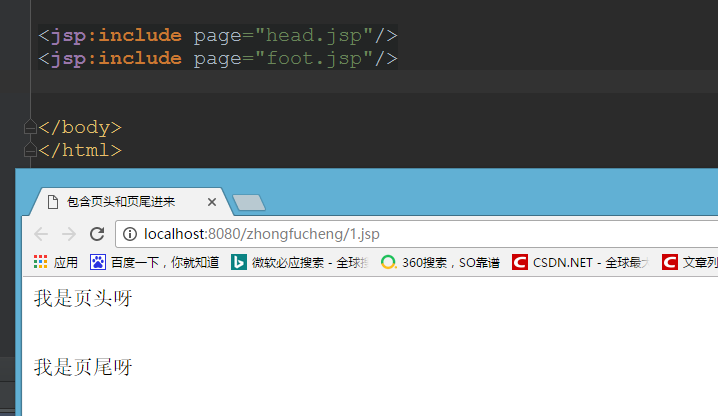Click the </html> closing tag text
Viewport: 718px width, 416px height.
pyautogui.click(x=80, y=150)
